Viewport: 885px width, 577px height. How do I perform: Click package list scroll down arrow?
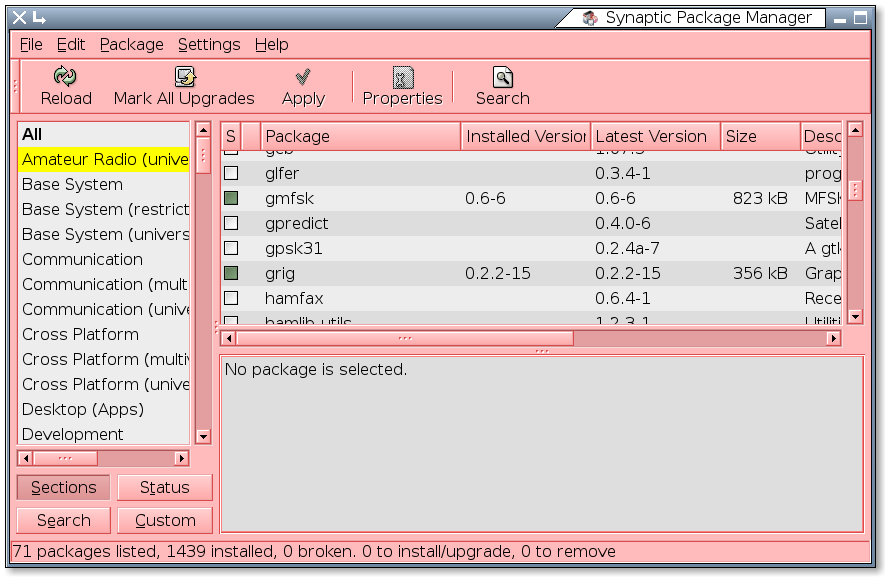(855, 317)
